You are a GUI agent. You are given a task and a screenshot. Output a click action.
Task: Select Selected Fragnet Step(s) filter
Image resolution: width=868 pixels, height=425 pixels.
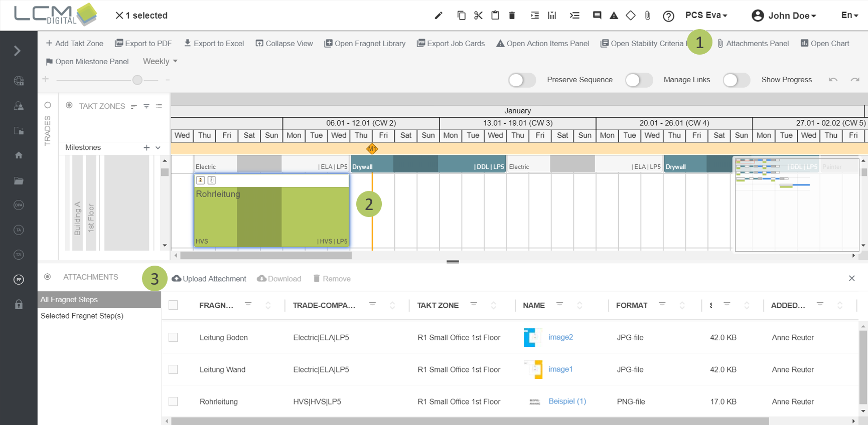tap(82, 316)
